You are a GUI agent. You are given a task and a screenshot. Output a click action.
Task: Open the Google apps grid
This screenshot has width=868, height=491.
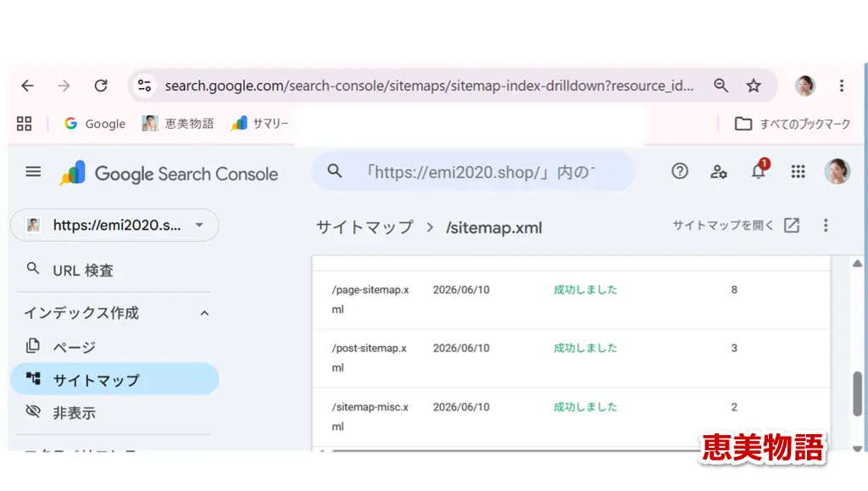tap(798, 171)
